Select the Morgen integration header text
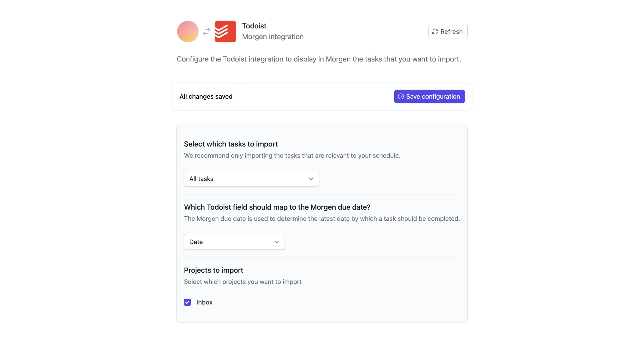644x347 pixels. click(273, 37)
